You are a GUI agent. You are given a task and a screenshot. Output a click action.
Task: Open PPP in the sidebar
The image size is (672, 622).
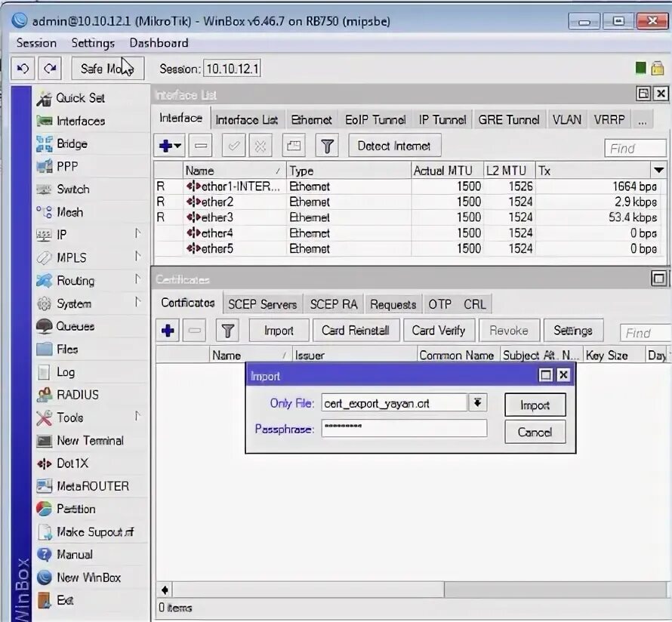tap(67, 167)
